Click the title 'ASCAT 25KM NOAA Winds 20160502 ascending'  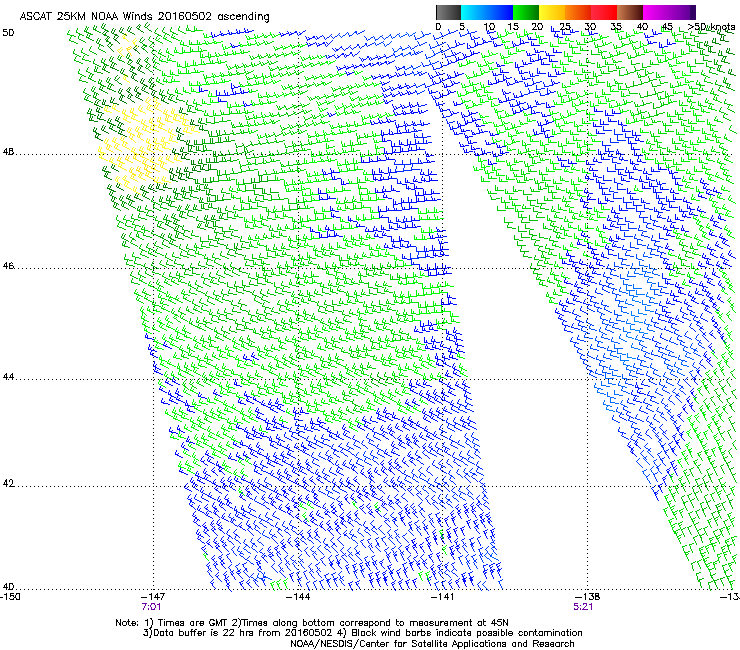tap(144, 17)
